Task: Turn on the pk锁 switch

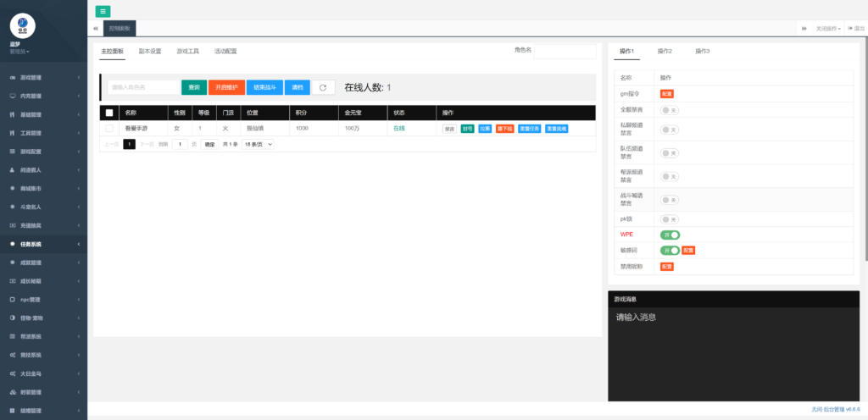Action: pos(670,219)
